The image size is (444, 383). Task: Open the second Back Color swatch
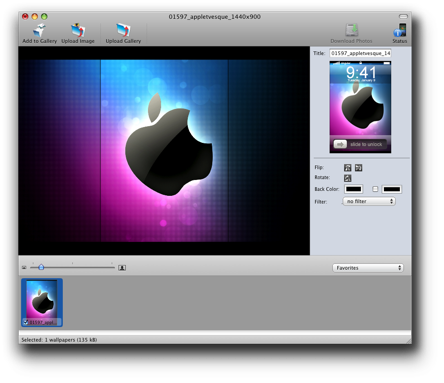pos(392,189)
